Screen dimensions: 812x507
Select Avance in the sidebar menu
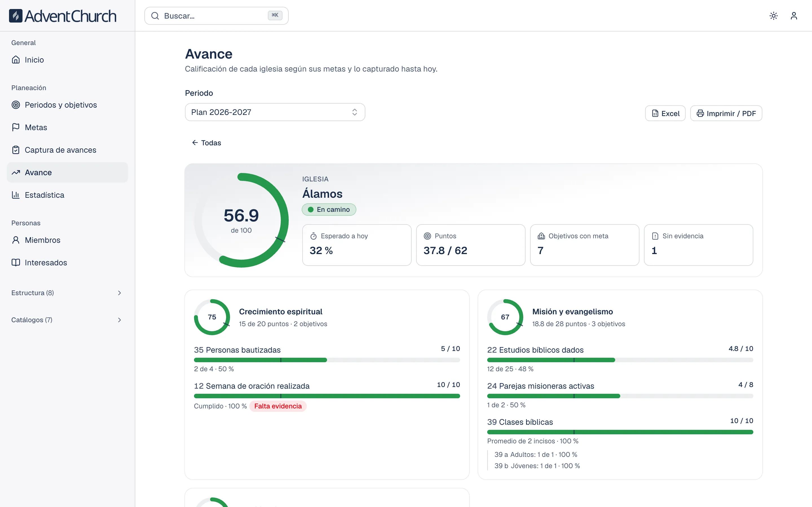click(x=67, y=172)
